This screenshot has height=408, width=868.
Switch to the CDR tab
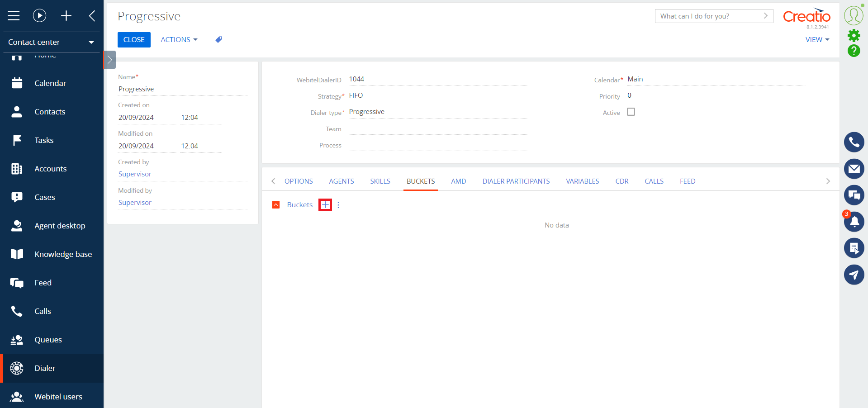pyautogui.click(x=622, y=181)
